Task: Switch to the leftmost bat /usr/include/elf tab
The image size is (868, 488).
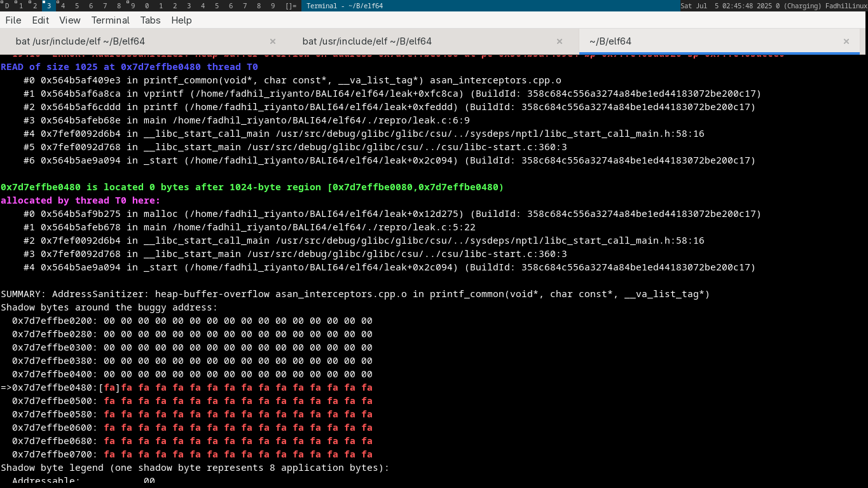Action: [x=80, y=41]
